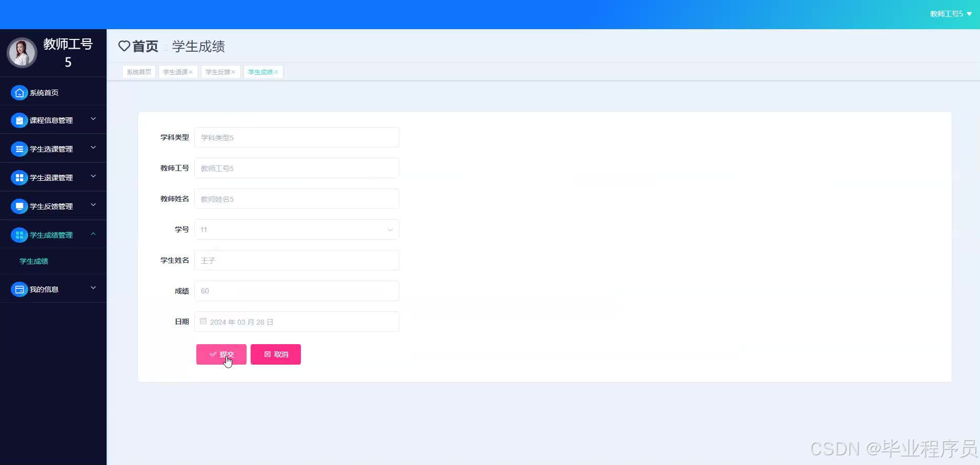Click the 学生选课管理 list icon
The image size is (980, 465).
point(19,149)
